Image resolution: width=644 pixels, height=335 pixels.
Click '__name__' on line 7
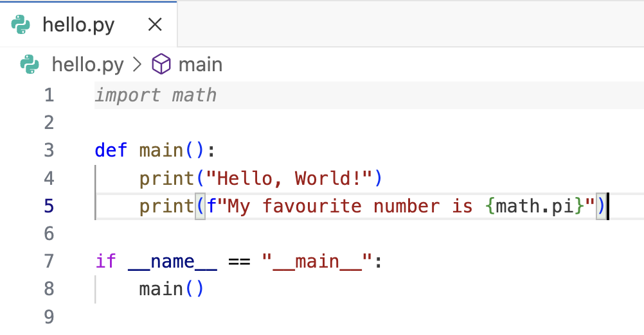(x=172, y=262)
